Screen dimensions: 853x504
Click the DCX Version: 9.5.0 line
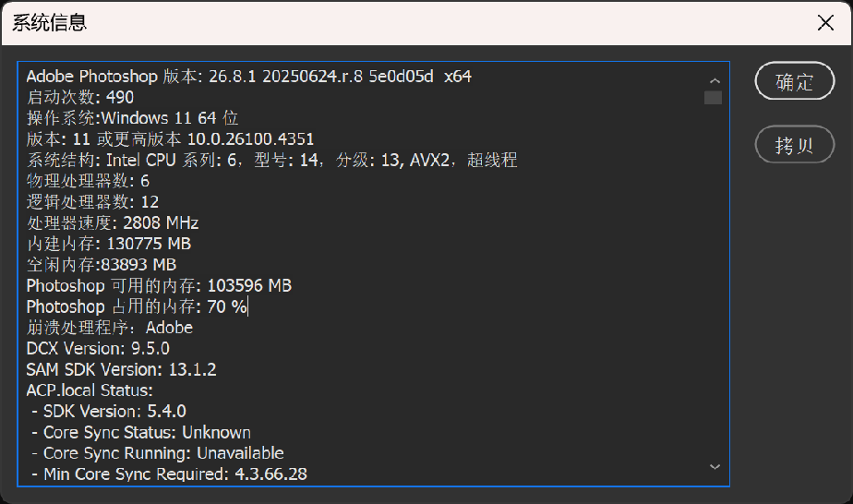pos(98,349)
